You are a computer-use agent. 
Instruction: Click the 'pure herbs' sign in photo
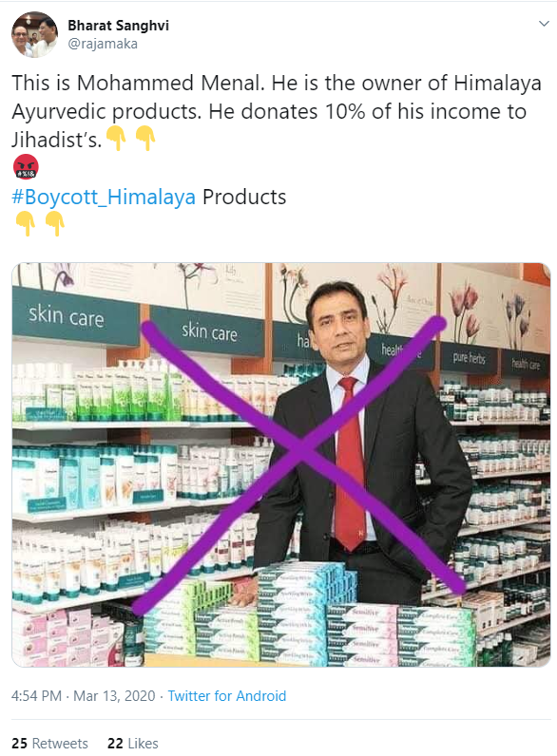469,357
